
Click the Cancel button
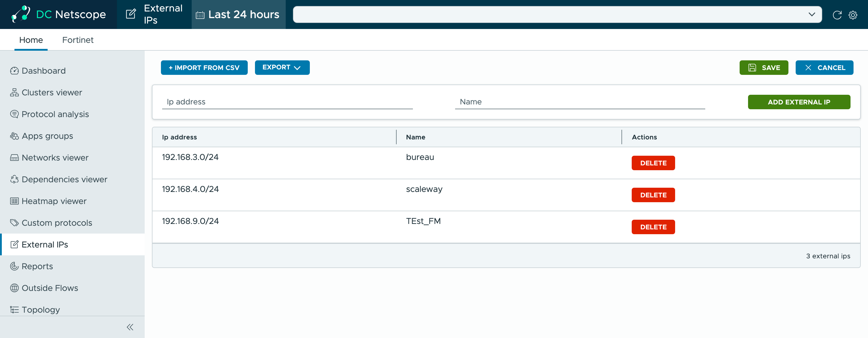[x=824, y=68]
